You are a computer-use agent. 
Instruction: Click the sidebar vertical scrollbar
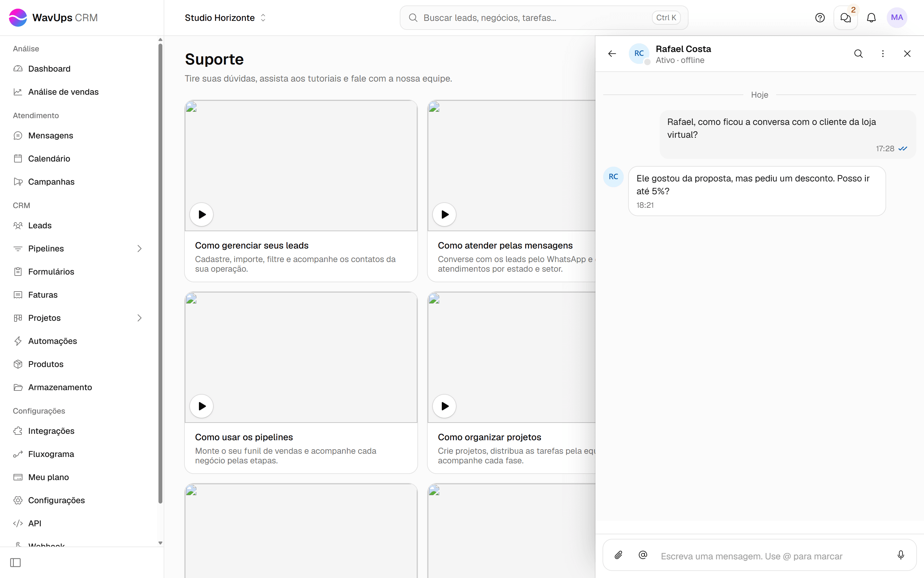160,273
